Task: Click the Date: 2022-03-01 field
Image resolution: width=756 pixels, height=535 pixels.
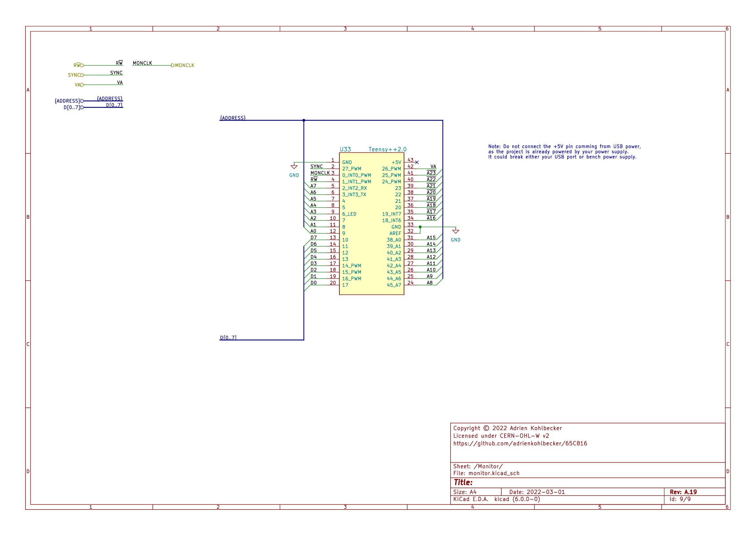Action: tap(537, 492)
